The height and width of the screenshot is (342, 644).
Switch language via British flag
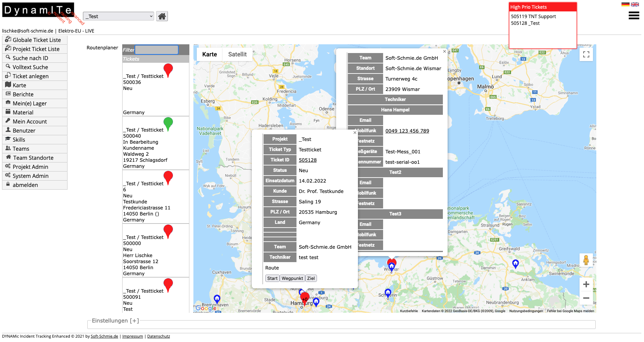coord(635,4)
